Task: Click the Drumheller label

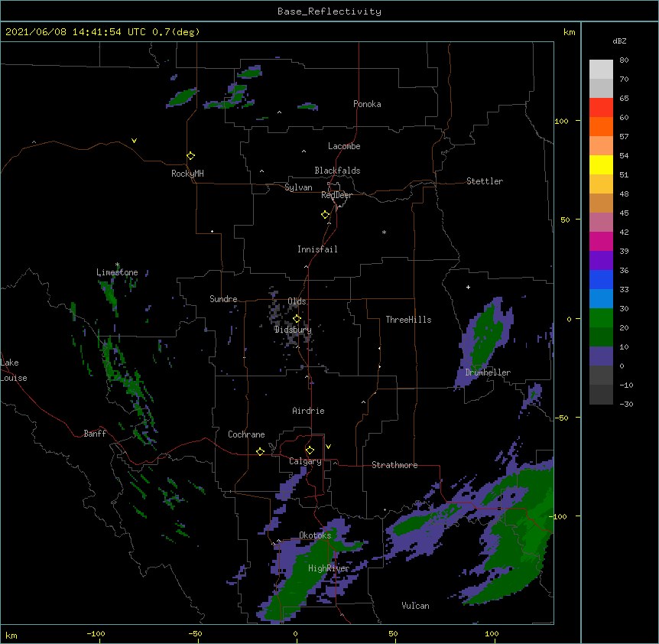Action: pos(488,372)
